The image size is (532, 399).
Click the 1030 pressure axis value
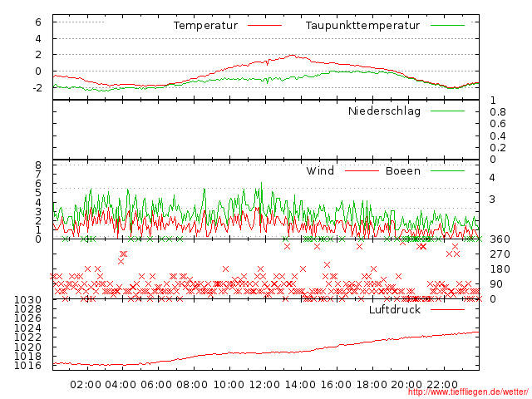27,300
